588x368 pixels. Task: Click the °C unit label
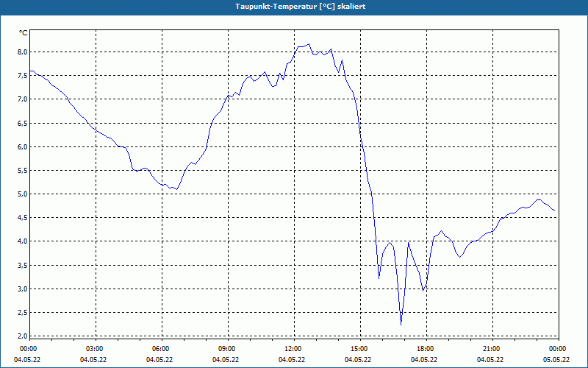point(24,33)
